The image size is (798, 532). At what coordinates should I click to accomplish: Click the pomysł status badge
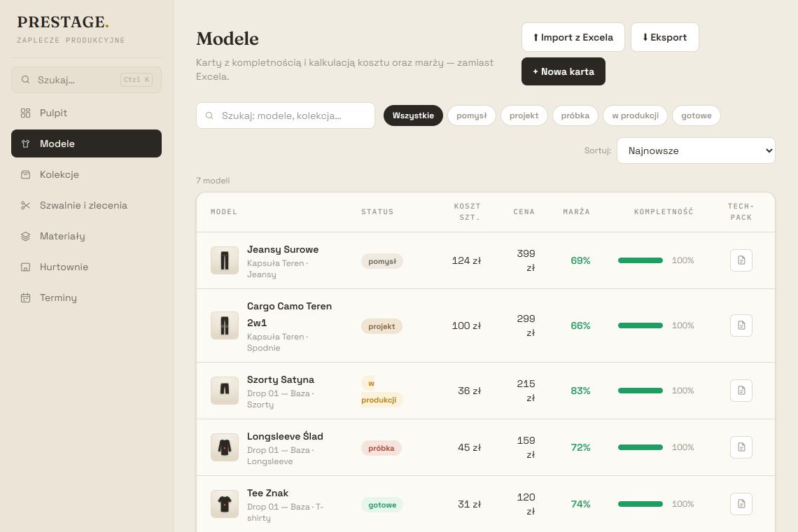point(382,261)
